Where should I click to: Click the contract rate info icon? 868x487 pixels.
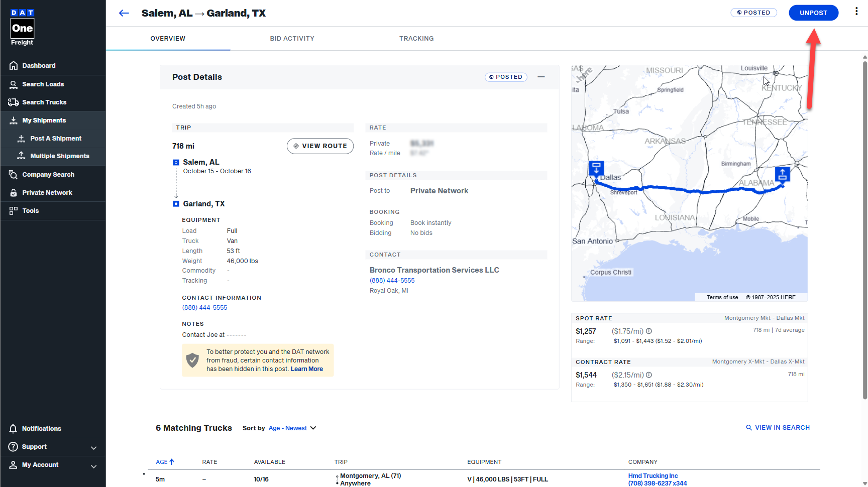coord(649,375)
